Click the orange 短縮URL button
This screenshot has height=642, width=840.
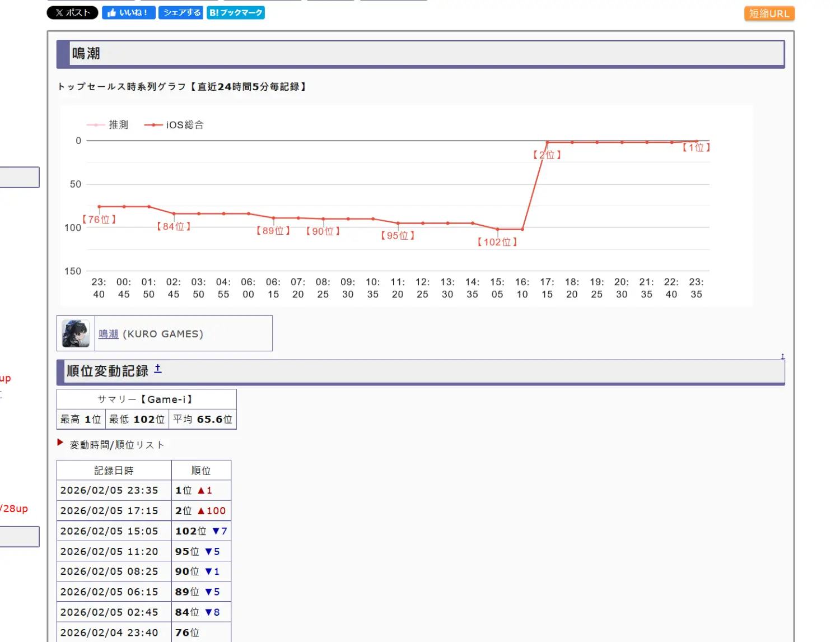[x=769, y=13]
